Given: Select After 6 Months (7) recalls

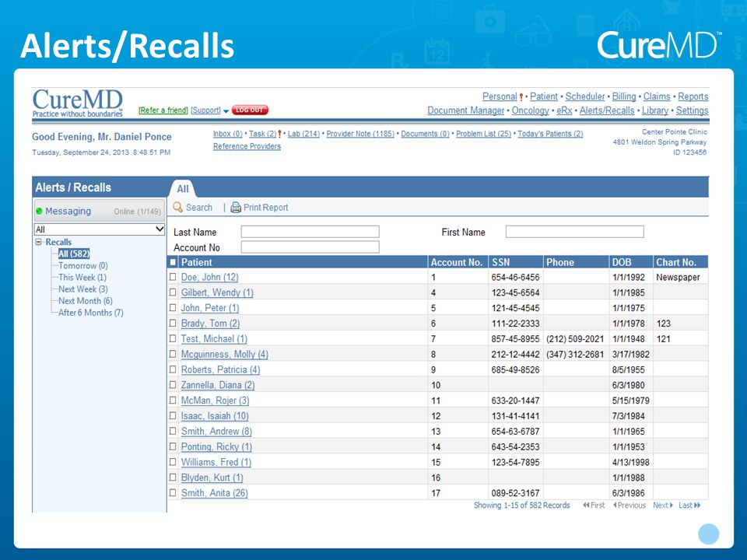Looking at the screenshot, I should click(90, 313).
